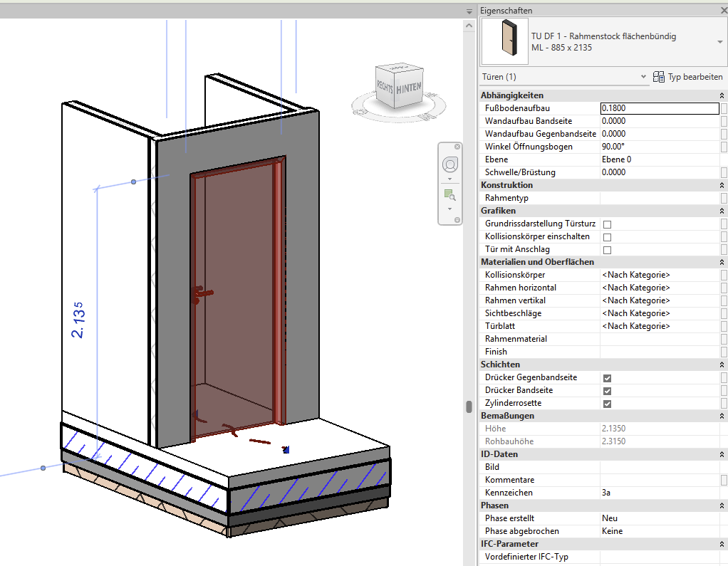Click the HINTEN face of the ViewCube
This screenshot has width=728, height=566.
408,88
